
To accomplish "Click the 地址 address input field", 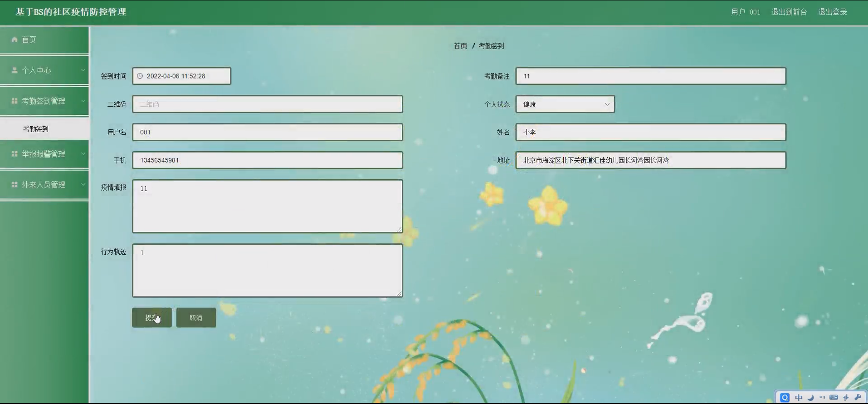I will (651, 160).
